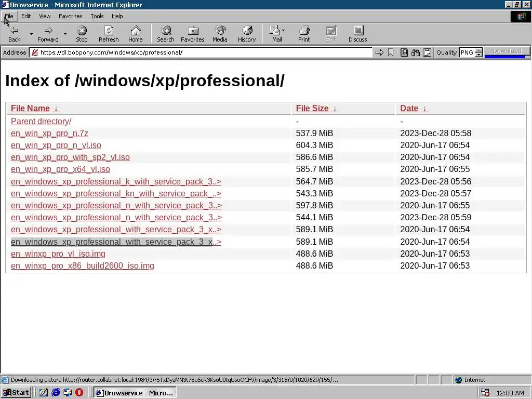Open the Edit menu in the menu bar
532x399 pixels.
tap(26, 16)
